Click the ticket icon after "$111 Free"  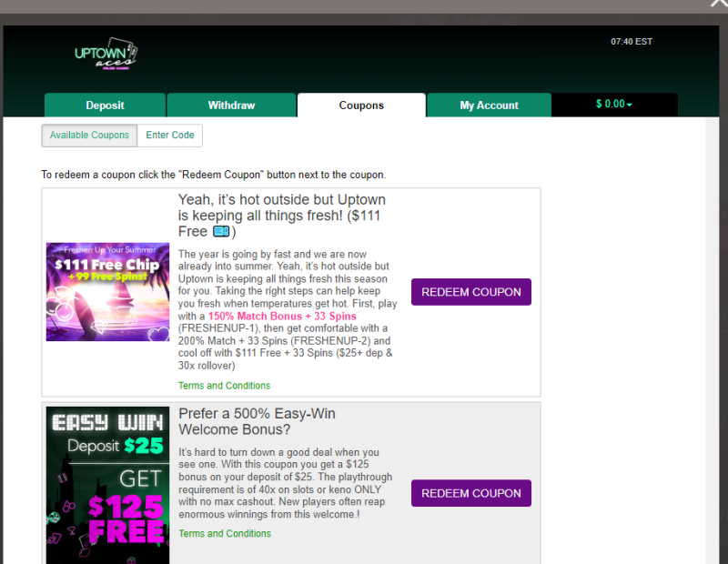(221, 232)
